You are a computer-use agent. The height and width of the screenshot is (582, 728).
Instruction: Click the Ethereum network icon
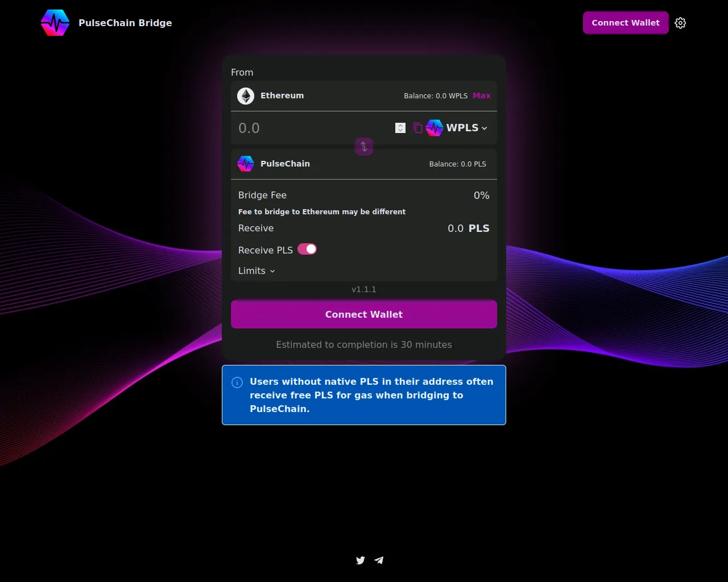(246, 96)
